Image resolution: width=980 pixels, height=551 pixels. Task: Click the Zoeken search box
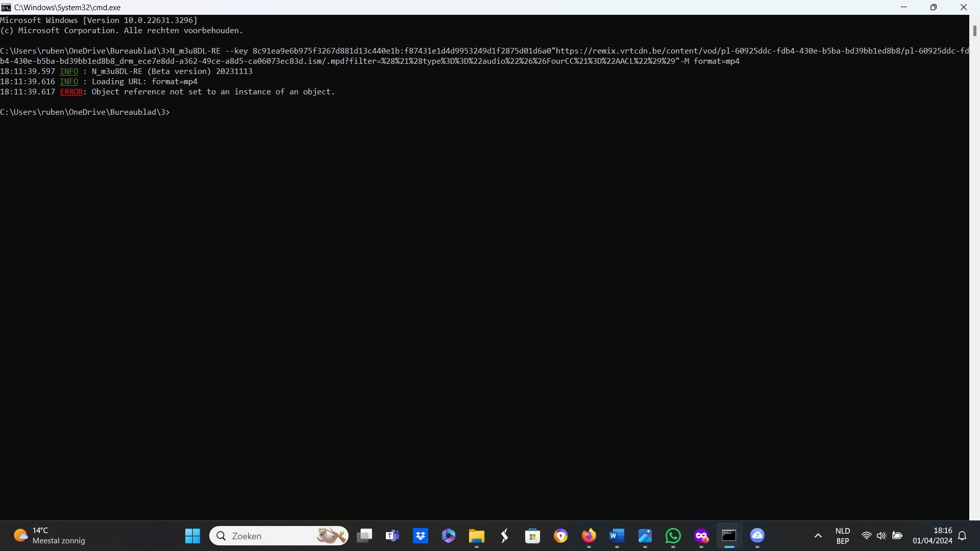click(279, 536)
